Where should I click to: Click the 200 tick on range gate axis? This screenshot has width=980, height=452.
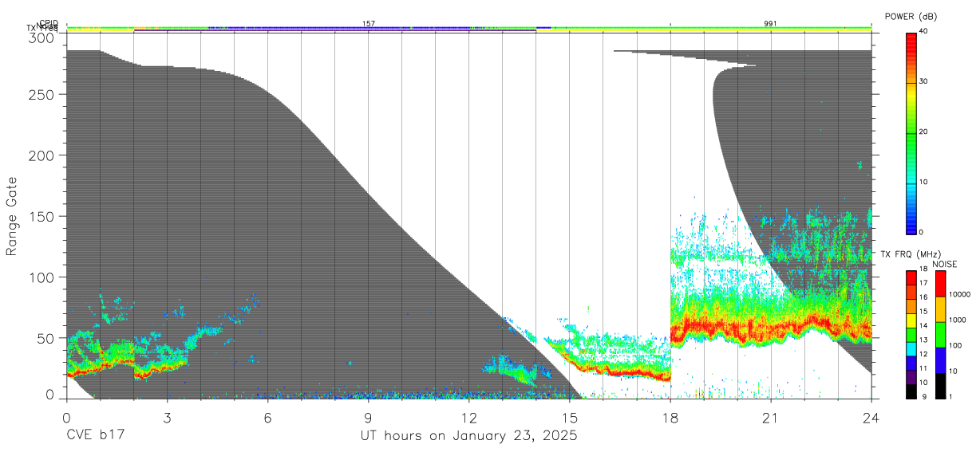coord(42,155)
